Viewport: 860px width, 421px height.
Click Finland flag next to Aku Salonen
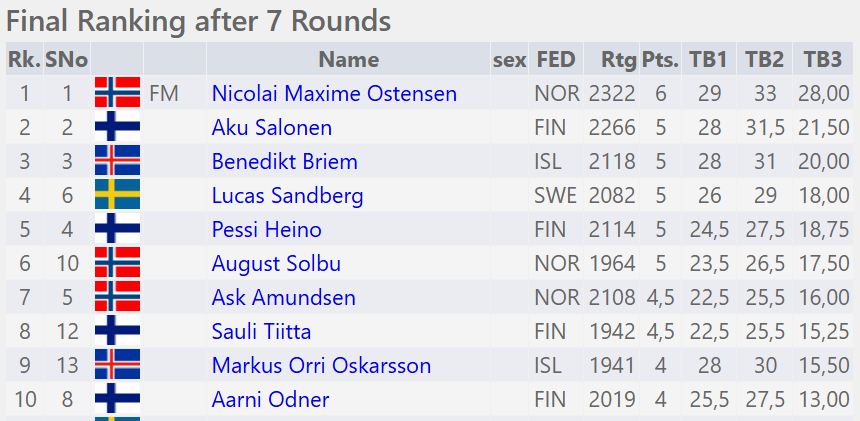(117, 128)
